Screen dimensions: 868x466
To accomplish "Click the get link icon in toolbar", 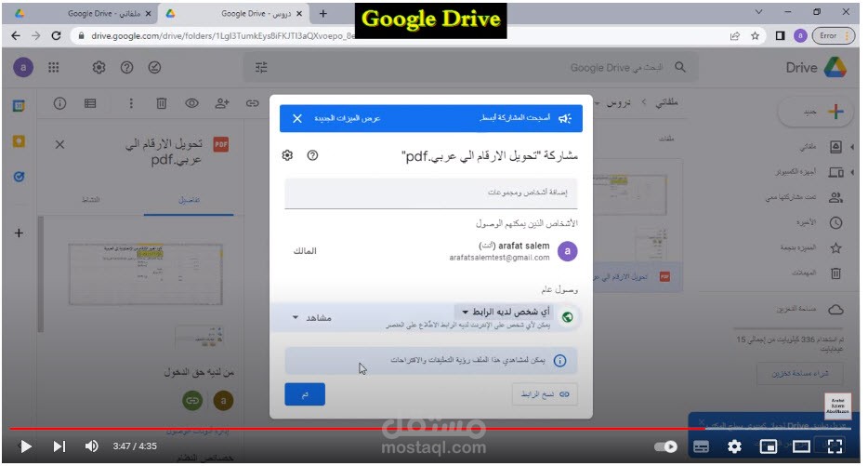I will (x=253, y=103).
